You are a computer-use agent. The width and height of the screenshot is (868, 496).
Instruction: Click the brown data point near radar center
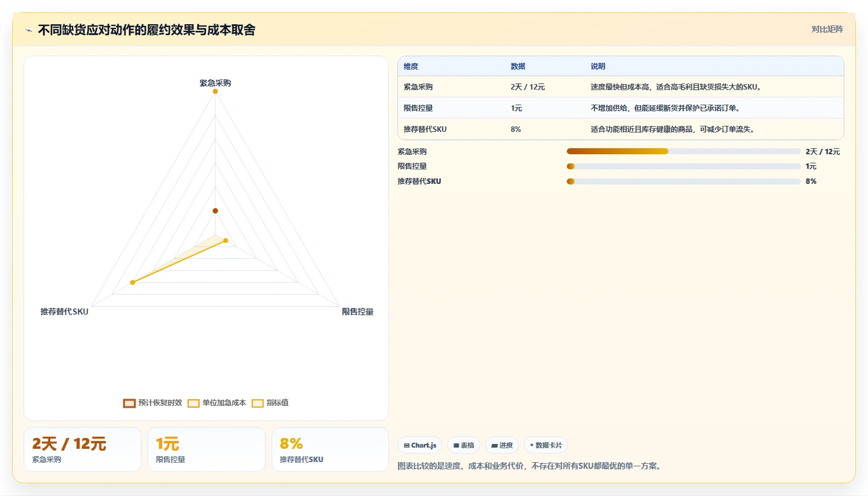click(215, 210)
